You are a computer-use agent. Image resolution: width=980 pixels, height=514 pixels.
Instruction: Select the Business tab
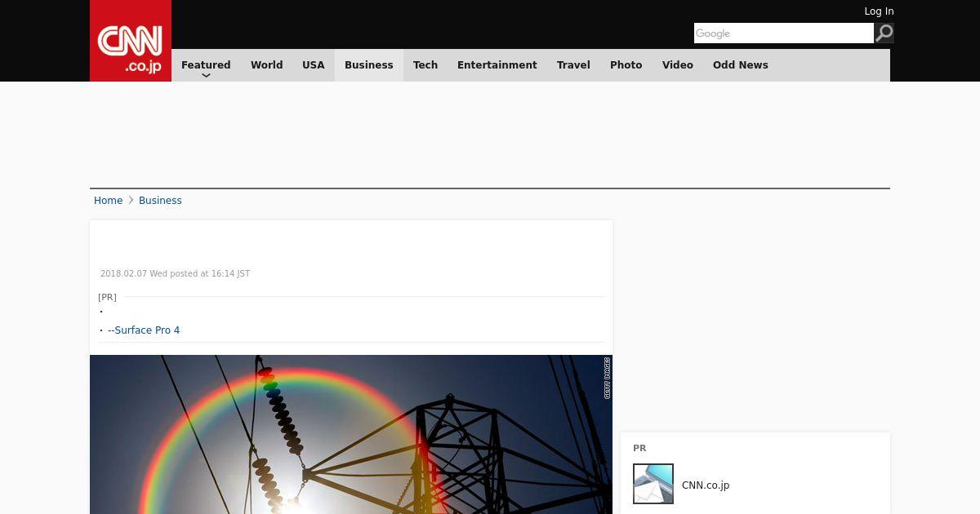tap(369, 65)
